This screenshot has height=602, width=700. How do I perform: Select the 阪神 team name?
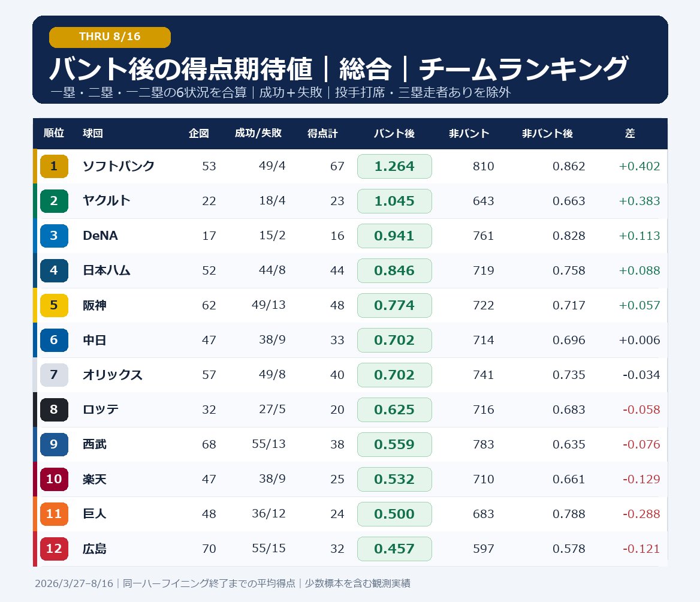point(95,305)
